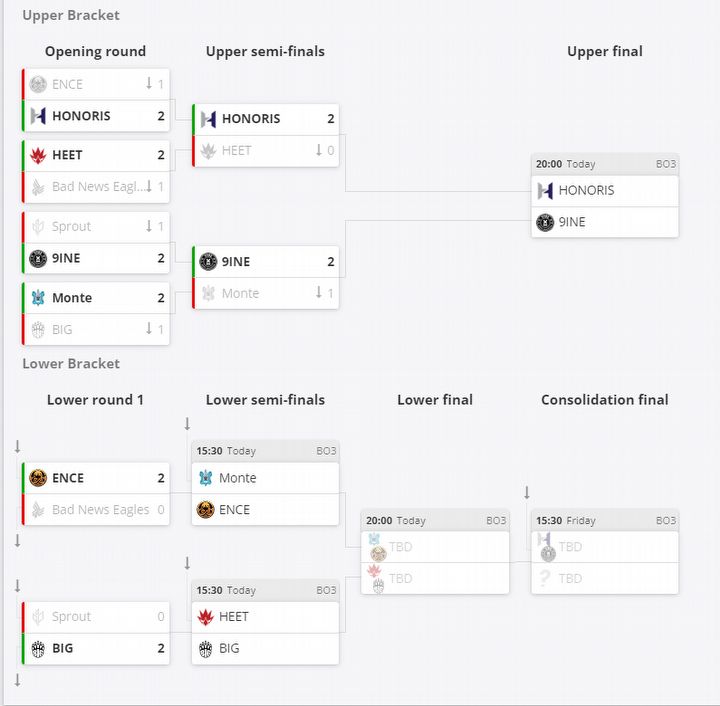
Task: Click 9INE logo in Upper final match
Action: pyautogui.click(x=545, y=222)
